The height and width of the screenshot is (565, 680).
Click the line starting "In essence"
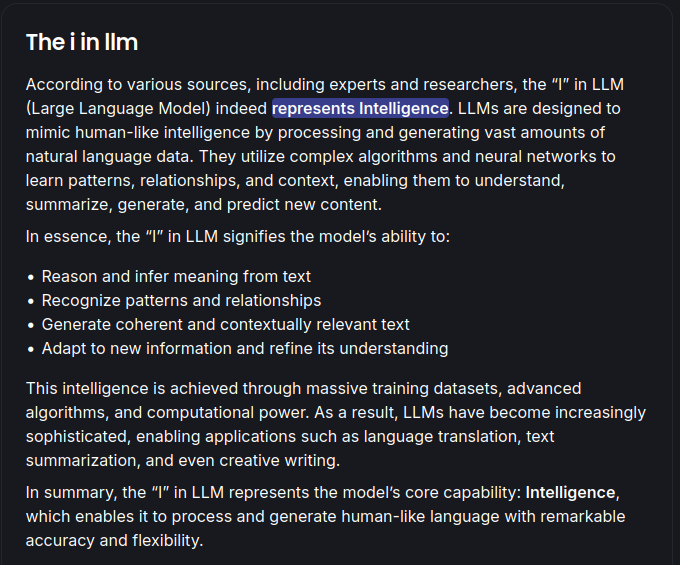[238, 236]
